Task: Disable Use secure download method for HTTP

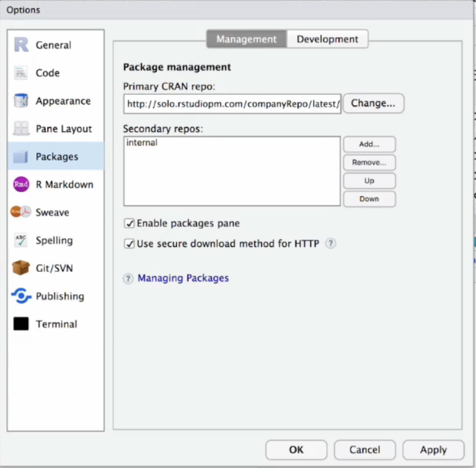Action: (129, 244)
